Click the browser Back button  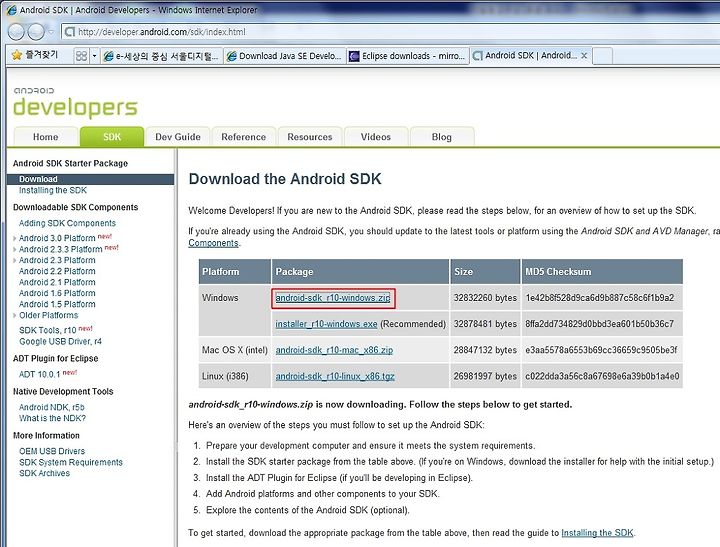(17, 32)
